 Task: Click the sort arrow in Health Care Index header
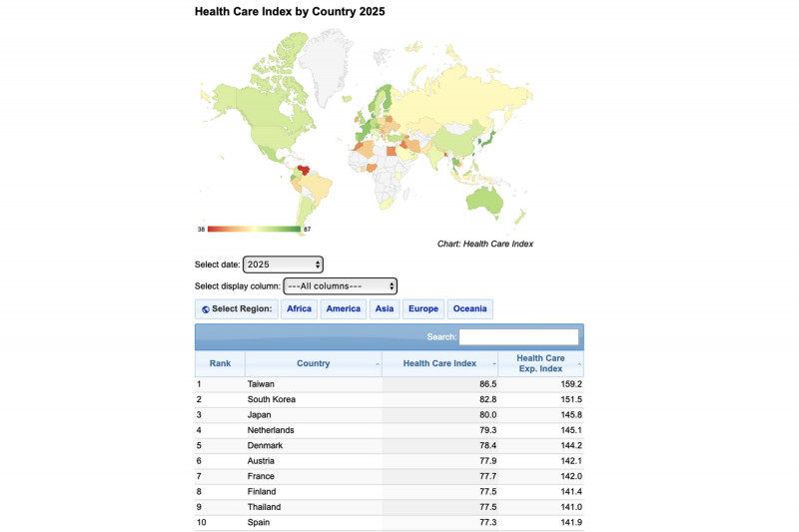click(x=493, y=364)
